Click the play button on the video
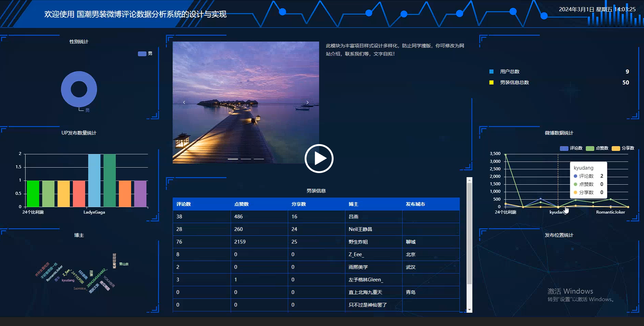Viewport: 644px width, 326px height. tap(319, 158)
